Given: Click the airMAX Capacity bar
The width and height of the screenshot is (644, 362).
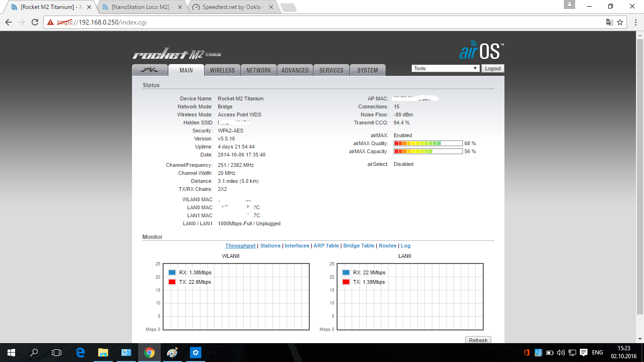Looking at the screenshot, I should point(428,151).
